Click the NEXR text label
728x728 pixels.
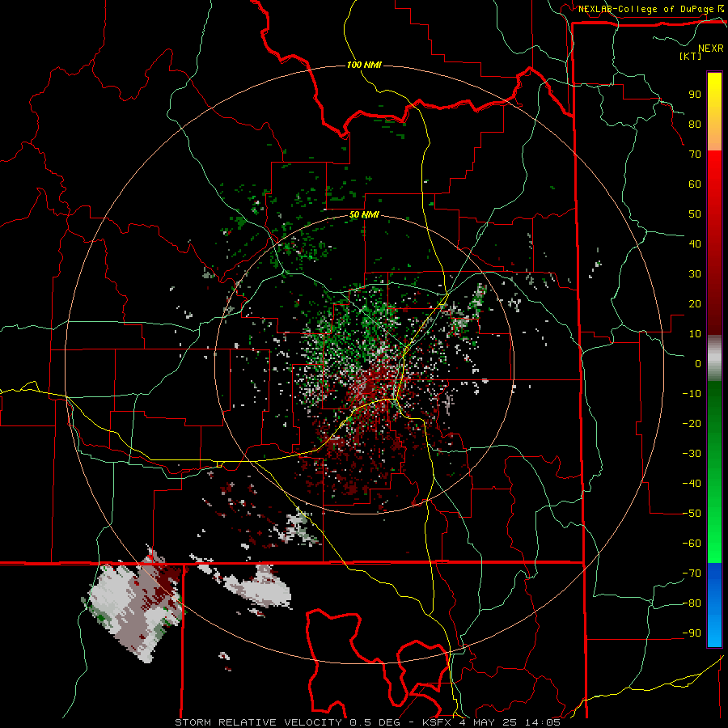click(x=711, y=49)
